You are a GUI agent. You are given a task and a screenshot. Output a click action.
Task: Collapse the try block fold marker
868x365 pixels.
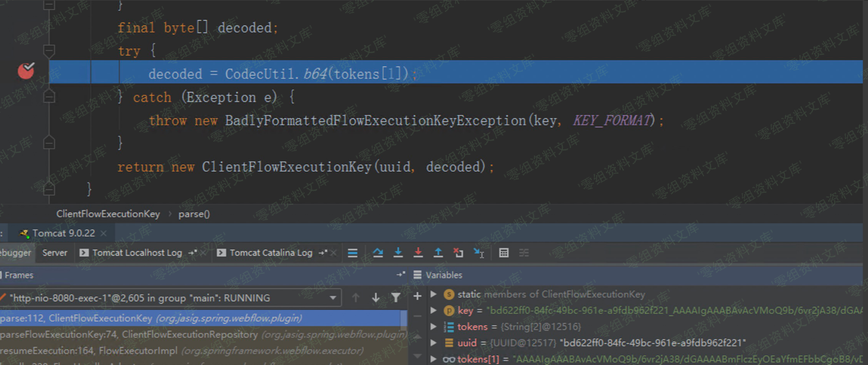click(x=49, y=51)
